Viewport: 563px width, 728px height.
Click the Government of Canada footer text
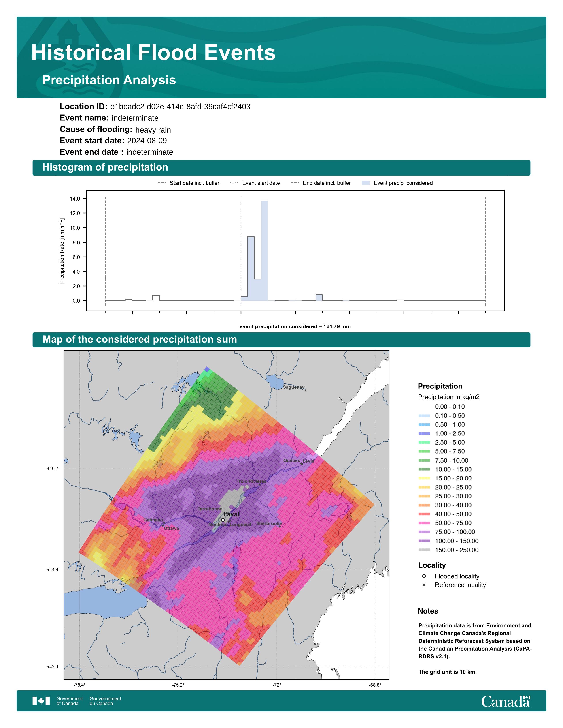click(69, 701)
